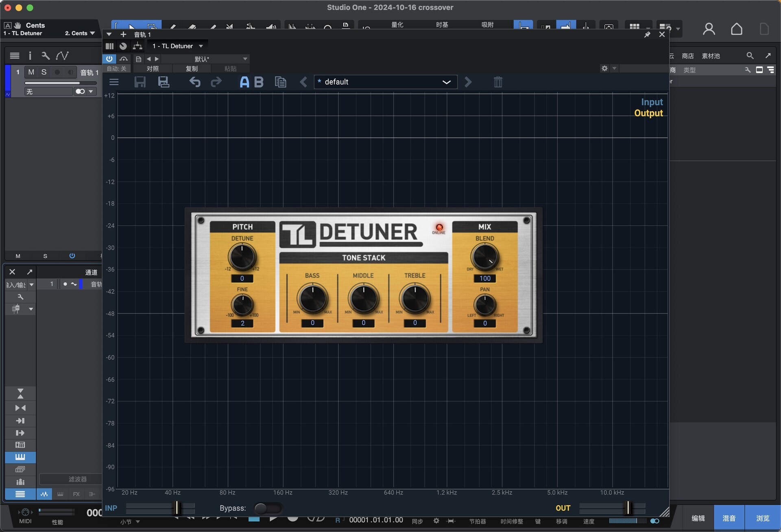
Task: Open plugin settings gear icon
Action: point(604,68)
